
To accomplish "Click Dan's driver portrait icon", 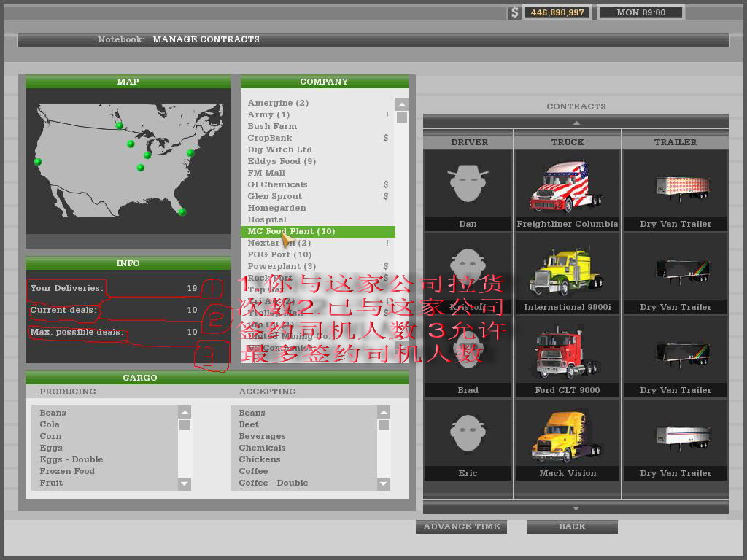I will point(468,184).
